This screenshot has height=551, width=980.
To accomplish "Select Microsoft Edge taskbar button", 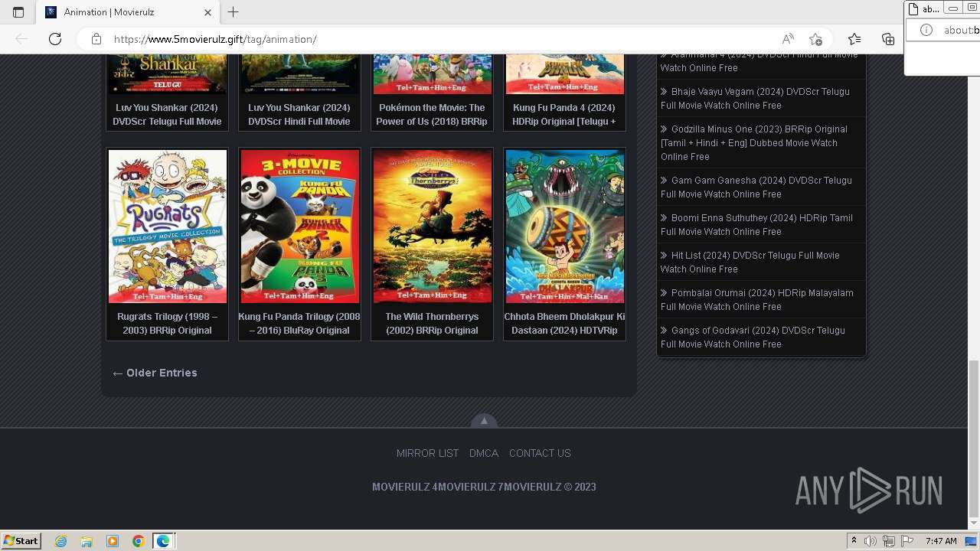I will tap(164, 541).
